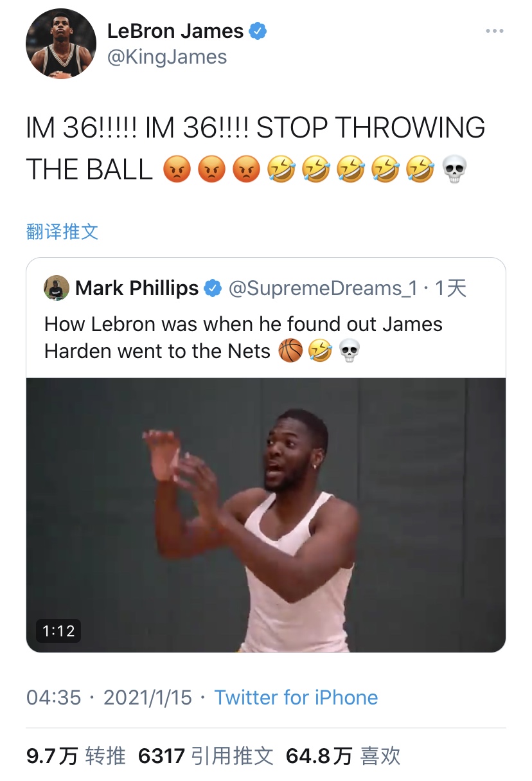Tap Mark Phillips small avatar
This screenshot has height=781, width=532.
(57, 288)
